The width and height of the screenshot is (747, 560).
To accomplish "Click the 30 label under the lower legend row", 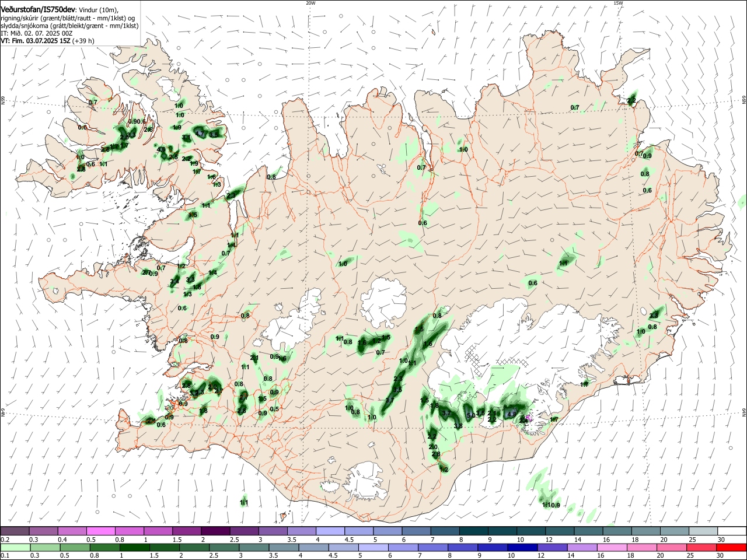I will tap(721, 555).
